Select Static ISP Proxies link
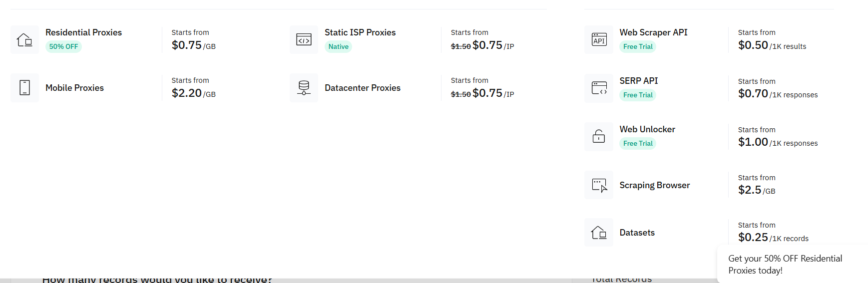This screenshot has width=868, height=283. (x=360, y=32)
